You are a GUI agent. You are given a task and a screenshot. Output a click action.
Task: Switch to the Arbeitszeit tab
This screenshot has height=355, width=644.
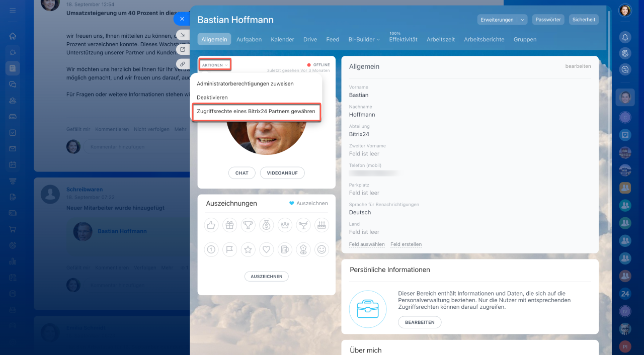pos(441,39)
